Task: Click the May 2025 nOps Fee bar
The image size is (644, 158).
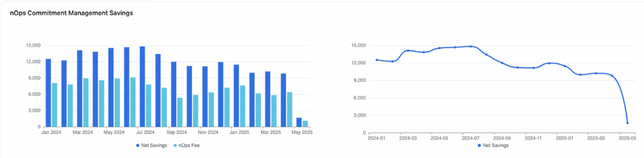Action: pos(305,124)
